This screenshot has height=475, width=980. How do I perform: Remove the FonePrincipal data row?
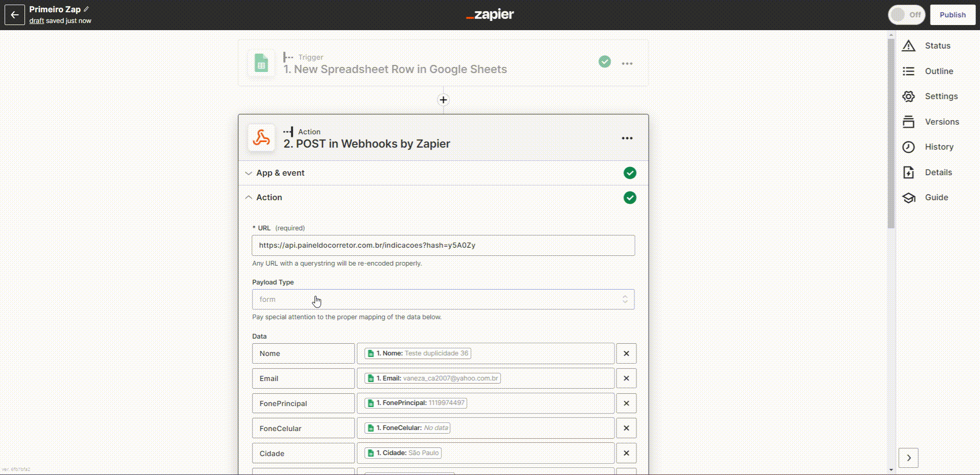(x=626, y=403)
